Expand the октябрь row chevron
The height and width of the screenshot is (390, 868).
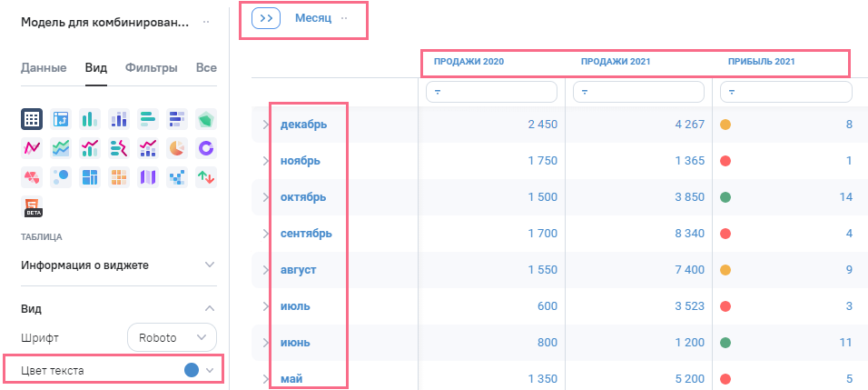coord(266,197)
